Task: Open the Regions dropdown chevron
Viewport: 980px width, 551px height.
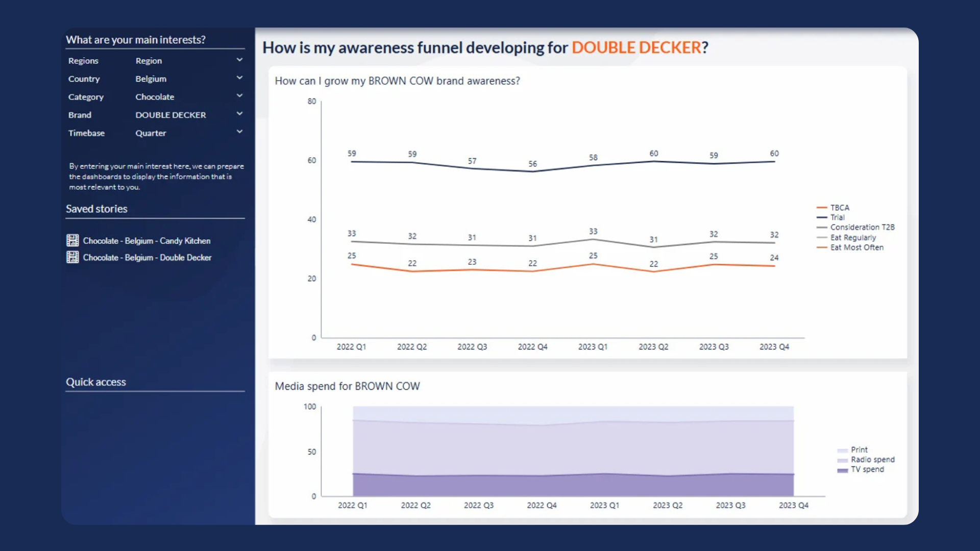Action: [239, 60]
